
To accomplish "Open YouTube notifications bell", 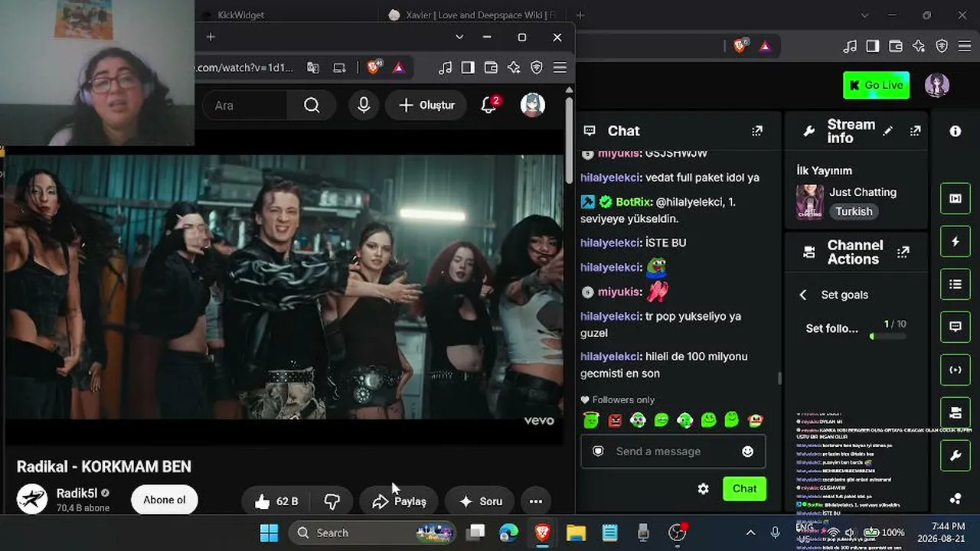I will [488, 106].
